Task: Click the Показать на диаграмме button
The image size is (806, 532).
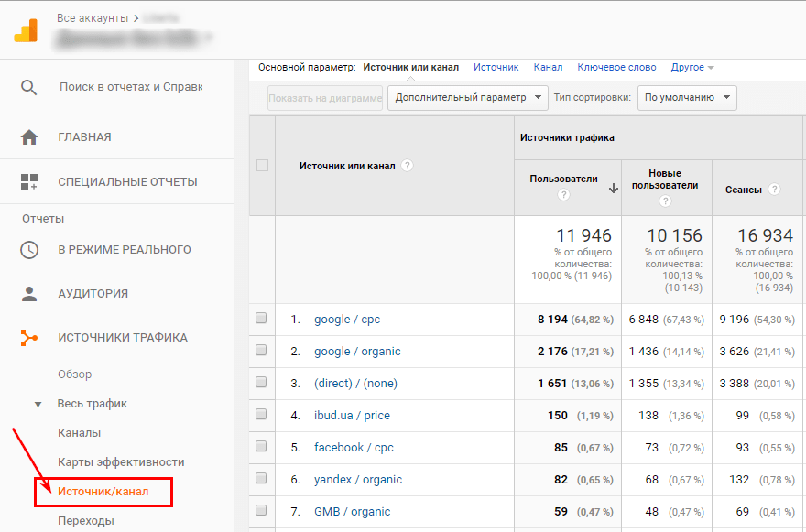Action: pos(325,98)
